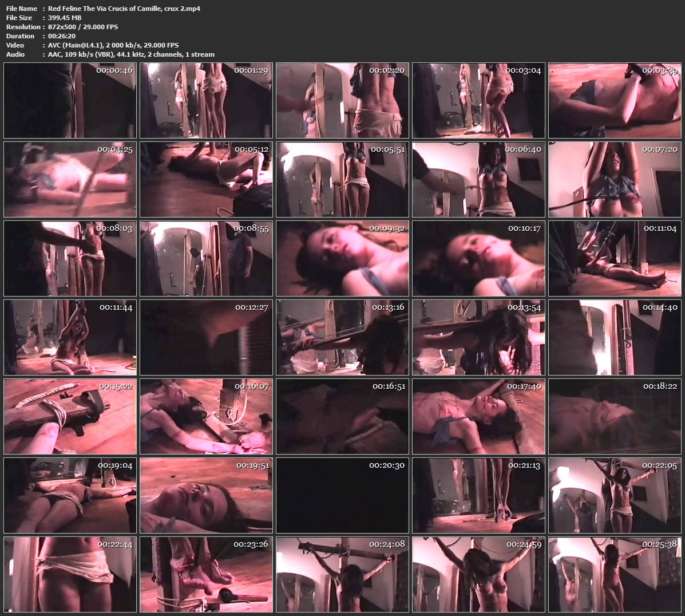
Task: Click the 'File Size' label
Action: [x=19, y=18]
